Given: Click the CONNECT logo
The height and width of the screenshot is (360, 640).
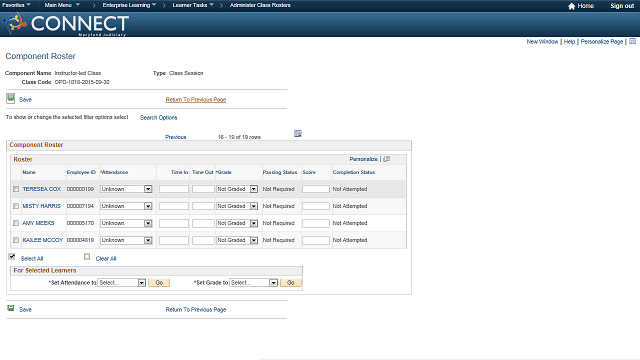Looking at the screenshot, I should (x=66, y=24).
